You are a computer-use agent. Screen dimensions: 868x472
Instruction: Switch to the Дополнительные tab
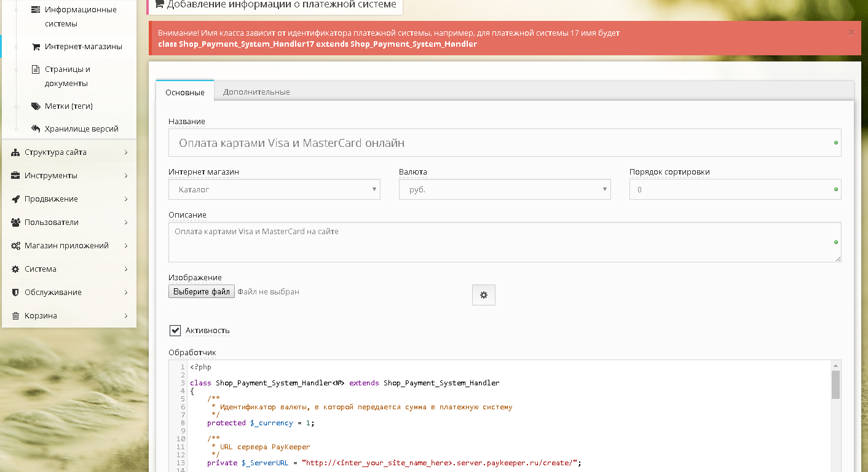(256, 92)
